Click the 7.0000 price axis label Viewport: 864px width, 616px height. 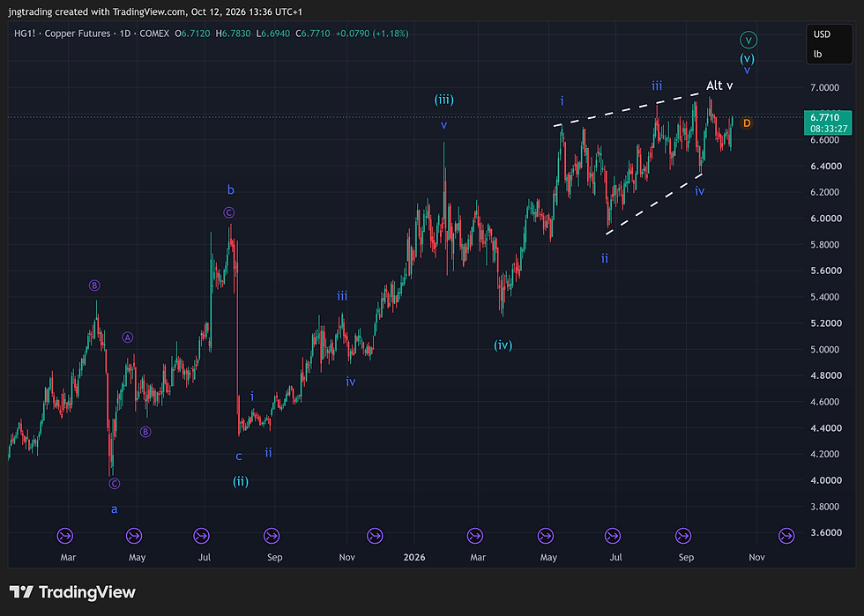(x=825, y=87)
